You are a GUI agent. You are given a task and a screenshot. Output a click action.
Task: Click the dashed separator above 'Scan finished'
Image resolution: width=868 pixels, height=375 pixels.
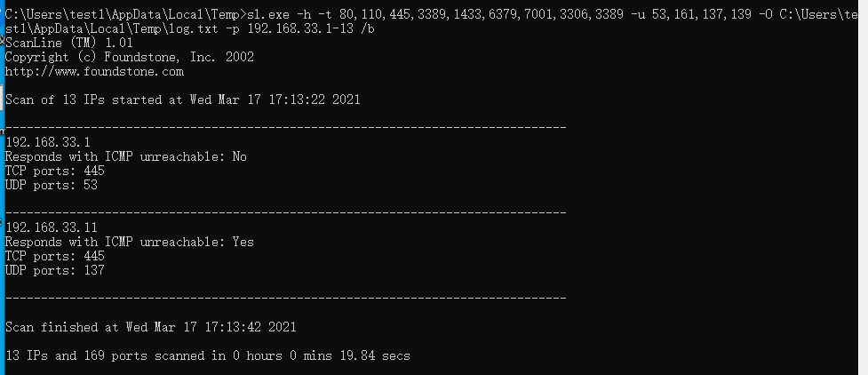[286, 298]
